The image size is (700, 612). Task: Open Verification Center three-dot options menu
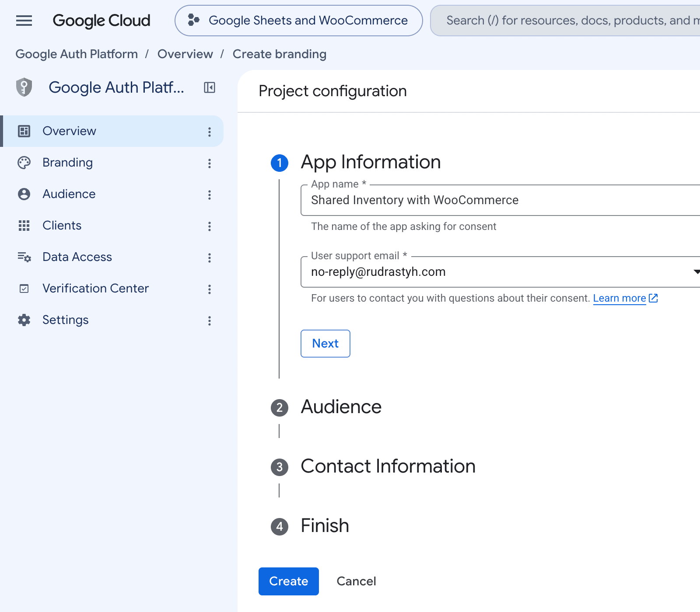pos(210,289)
